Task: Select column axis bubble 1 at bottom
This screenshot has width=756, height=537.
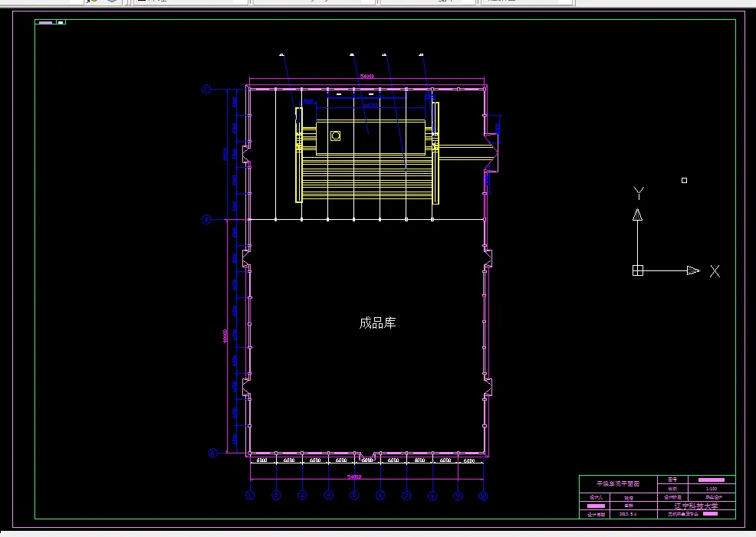Action: pyautogui.click(x=250, y=495)
